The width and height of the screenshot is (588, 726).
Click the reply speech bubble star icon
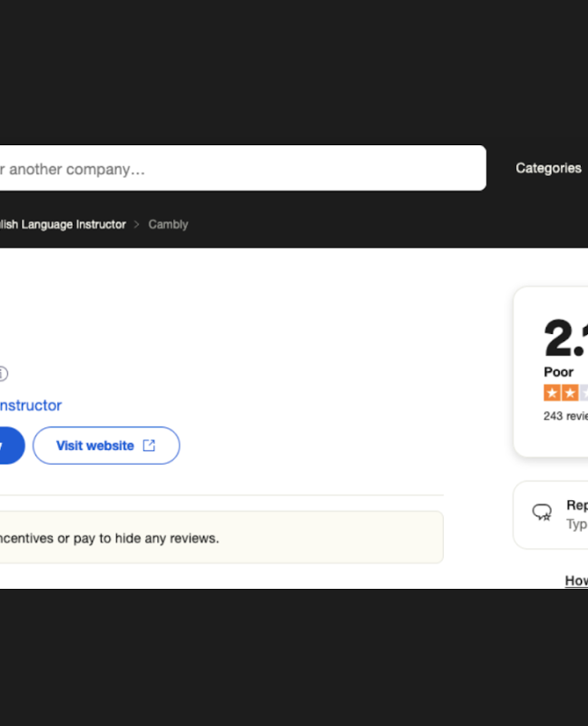coord(542,512)
